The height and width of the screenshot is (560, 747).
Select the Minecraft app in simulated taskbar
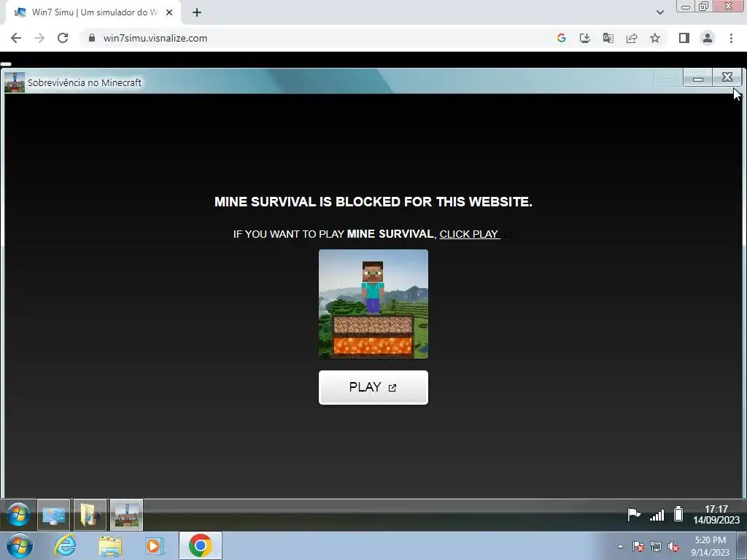coord(126,515)
